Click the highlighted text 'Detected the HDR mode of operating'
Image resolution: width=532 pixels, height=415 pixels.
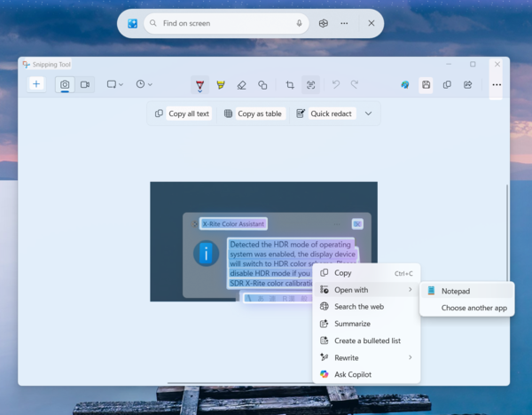pos(291,245)
